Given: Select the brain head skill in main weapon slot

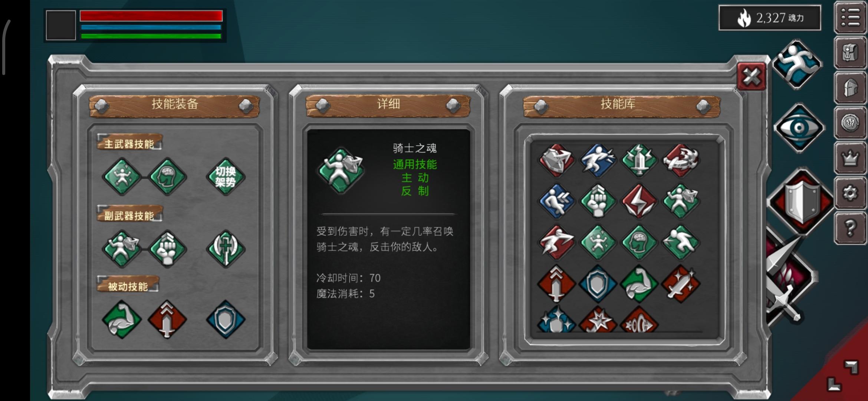Looking at the screenshot, I should coord(167,177).
